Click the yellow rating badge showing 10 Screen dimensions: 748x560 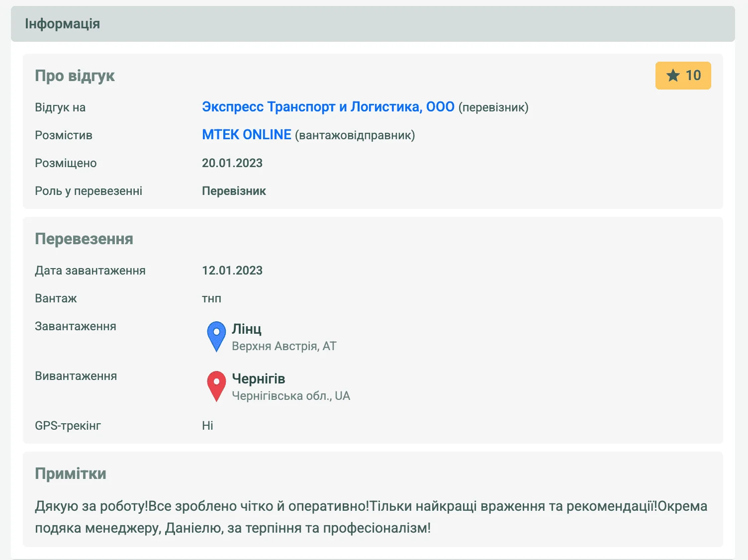[683, 76]
